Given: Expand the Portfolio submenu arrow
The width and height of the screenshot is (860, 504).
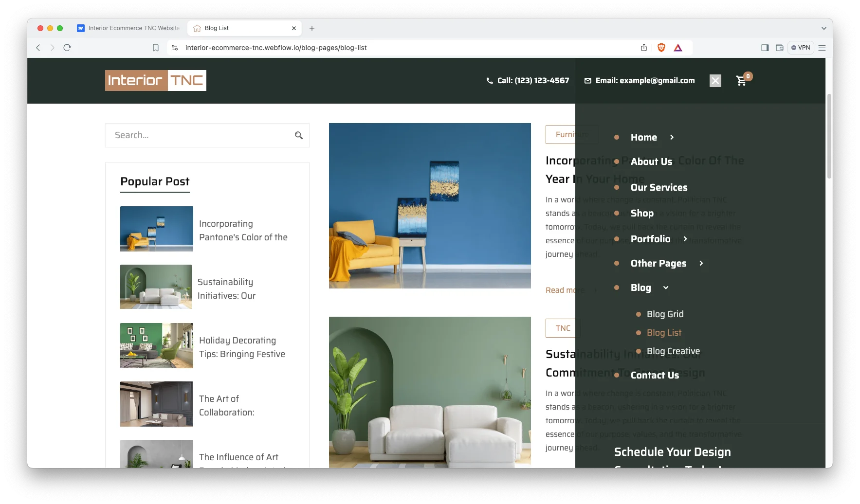Looking at the screenshot, I should [685, 239].
